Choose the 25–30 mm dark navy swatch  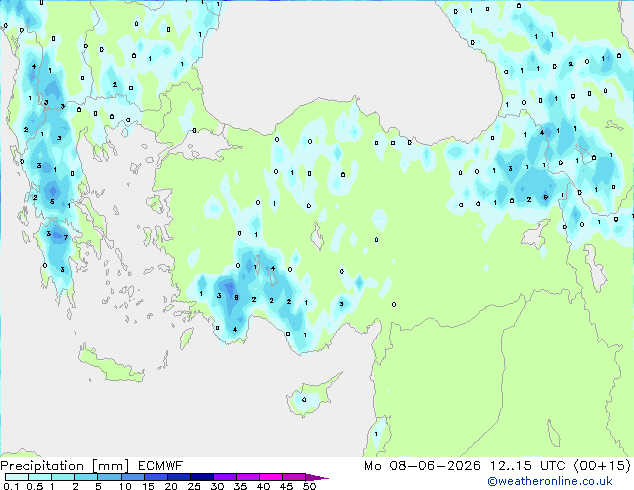(201, 477)
